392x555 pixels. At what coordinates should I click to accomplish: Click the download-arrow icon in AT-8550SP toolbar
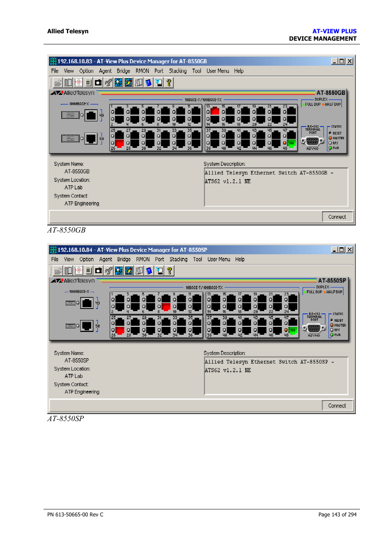159,271
